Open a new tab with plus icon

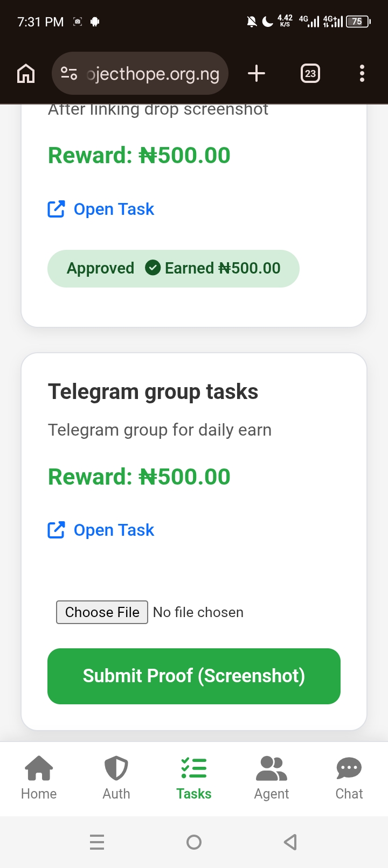coord(257,73)
